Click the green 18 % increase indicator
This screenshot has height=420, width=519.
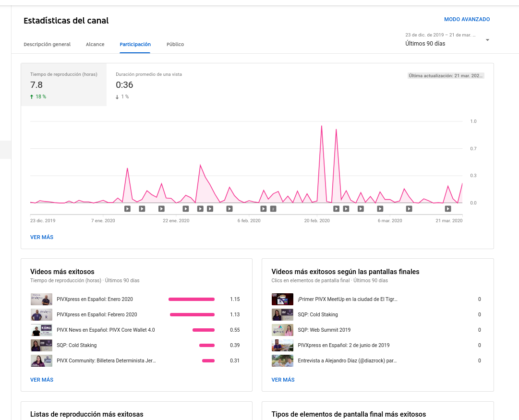[38, 96]
